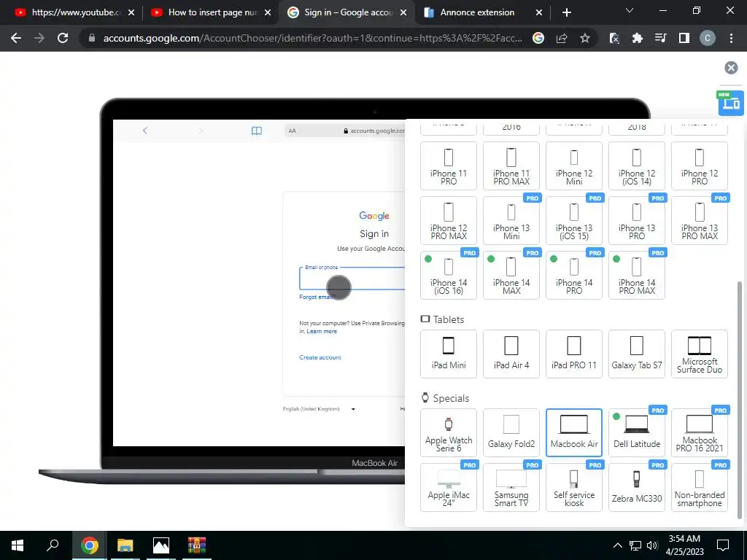Viewport: 747px width, 560px height.
Task: Select the iPhone 14 MAX device
Action: click(x=511, y=276)
